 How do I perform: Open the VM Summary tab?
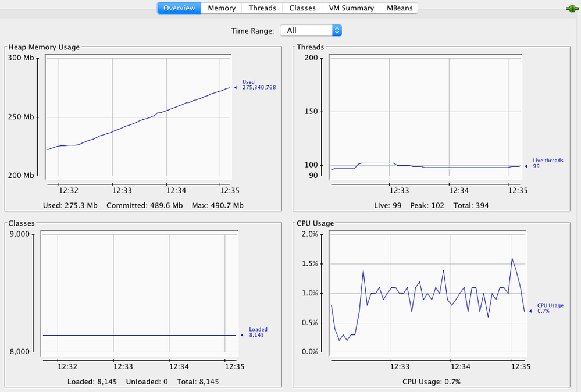(x=351, y=8)
